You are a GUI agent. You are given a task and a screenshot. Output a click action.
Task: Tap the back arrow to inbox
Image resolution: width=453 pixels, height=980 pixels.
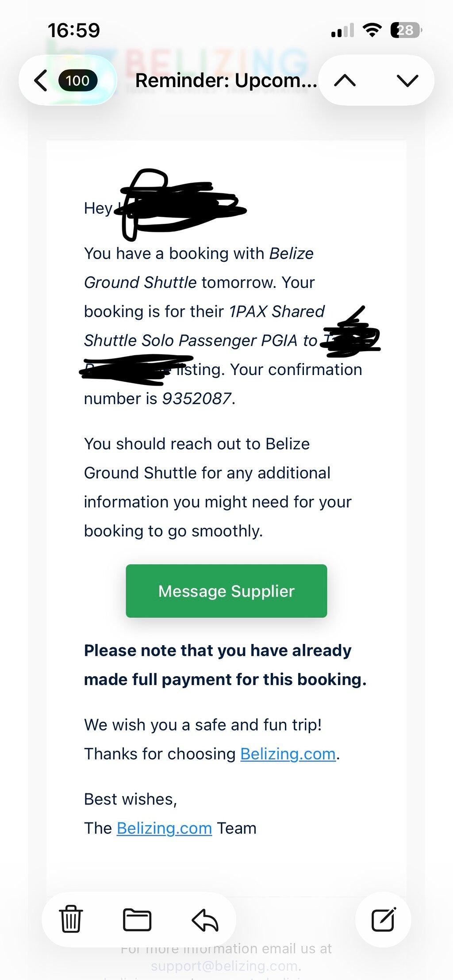[41, 80]
